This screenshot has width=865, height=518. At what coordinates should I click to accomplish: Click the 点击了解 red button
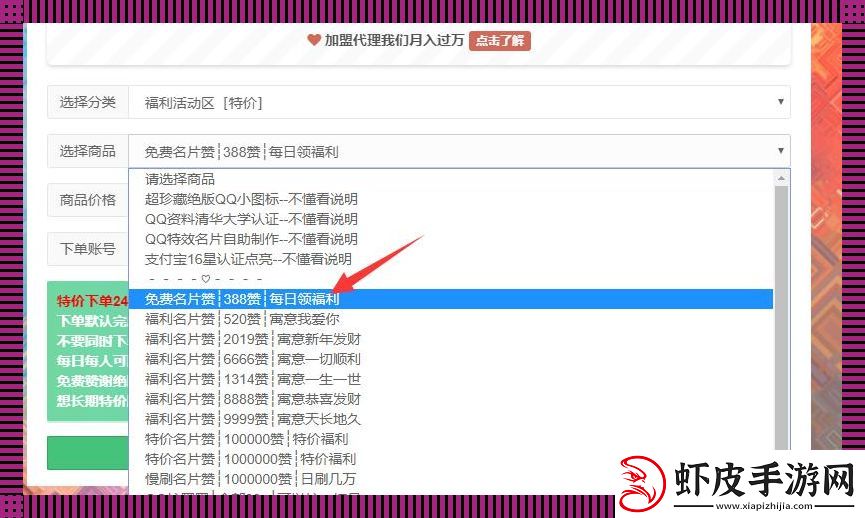[x=500, y=41]
